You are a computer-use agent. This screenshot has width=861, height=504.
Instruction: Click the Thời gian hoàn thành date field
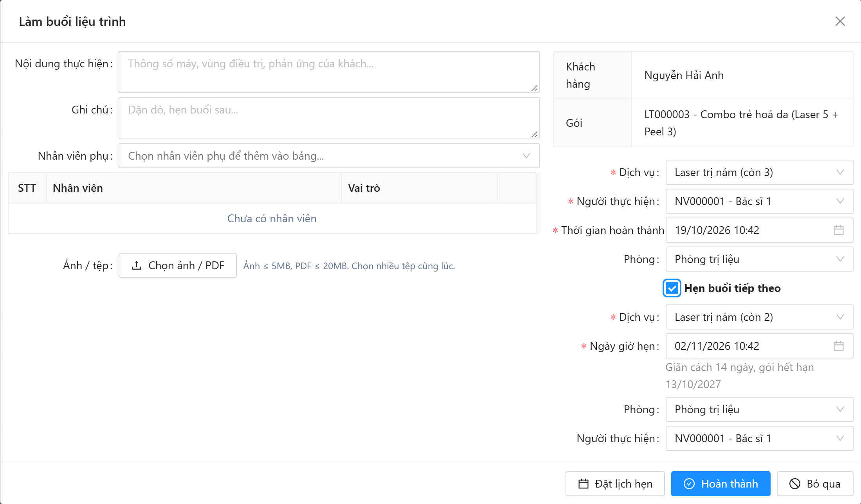click(759, 230)
